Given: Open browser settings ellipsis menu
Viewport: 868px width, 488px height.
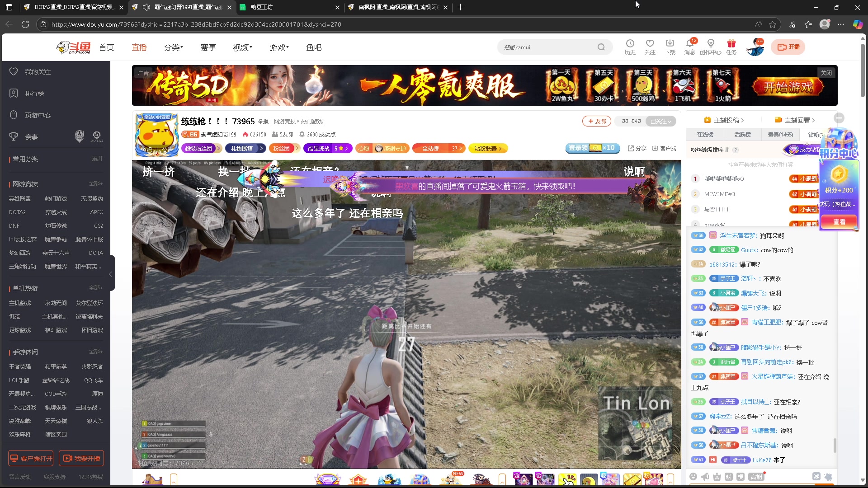Looking at the screenshot, I should tap(841, 24).
